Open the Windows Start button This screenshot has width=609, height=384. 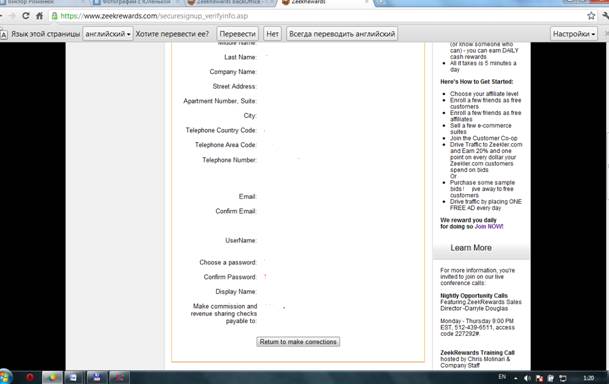[6, 377]
